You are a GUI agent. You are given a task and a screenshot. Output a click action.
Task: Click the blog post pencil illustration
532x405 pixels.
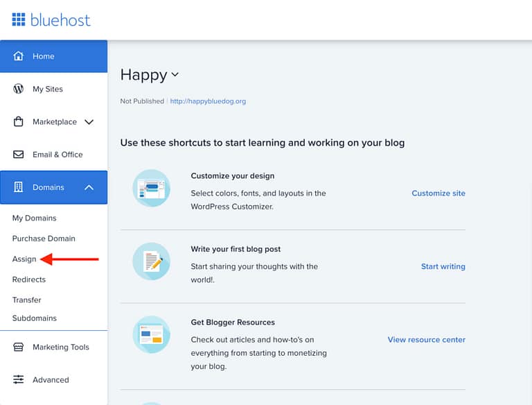[151, 261]
